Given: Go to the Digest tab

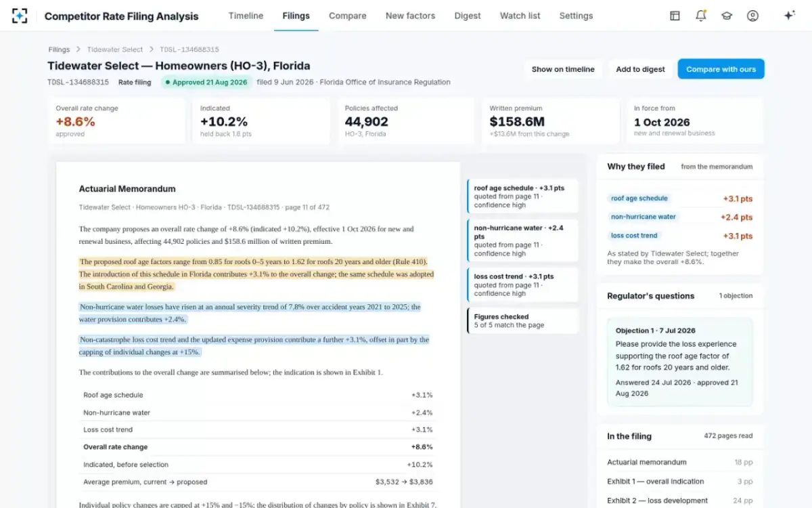Looking at the screenshot, I should pos(468,16).
